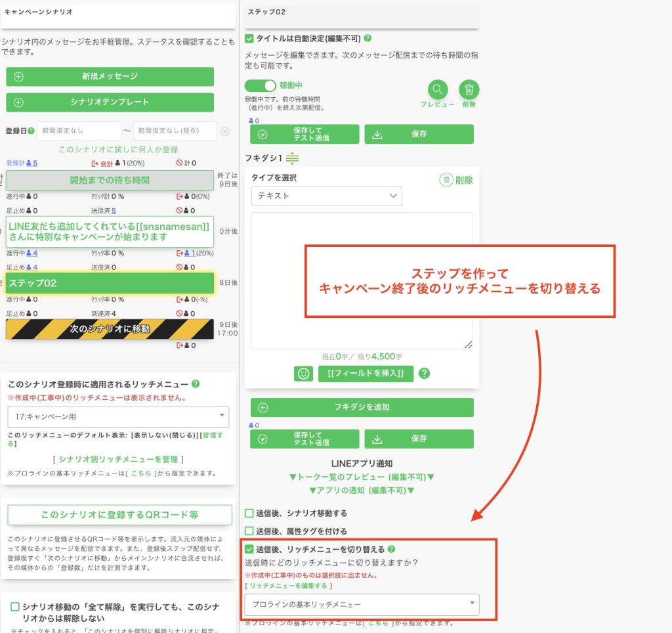Click help icon next to リッチメニューを切り替える

pyautogui.click(x=392, y=549)
